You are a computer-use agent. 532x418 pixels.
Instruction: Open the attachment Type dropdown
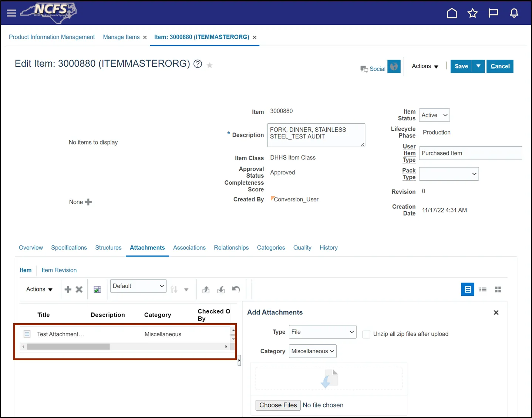coord(322,332)
